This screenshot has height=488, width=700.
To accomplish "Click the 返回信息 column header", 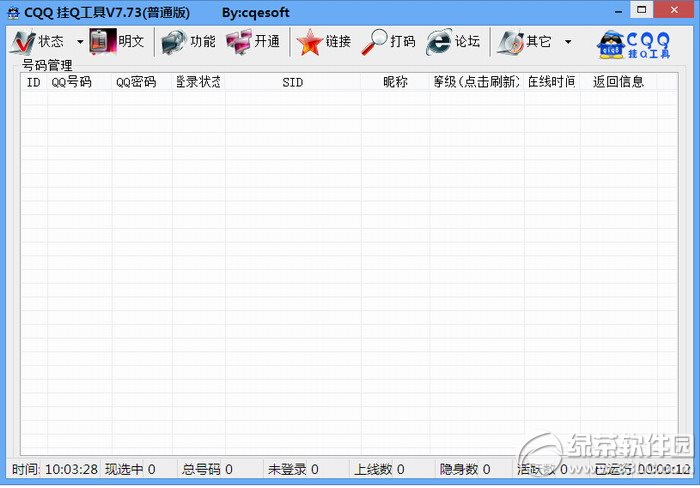I will (x=619, y=82).
